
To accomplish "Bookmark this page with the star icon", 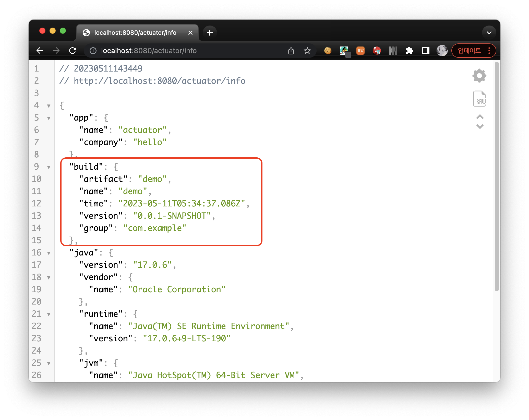I will [x=307, y=51].
